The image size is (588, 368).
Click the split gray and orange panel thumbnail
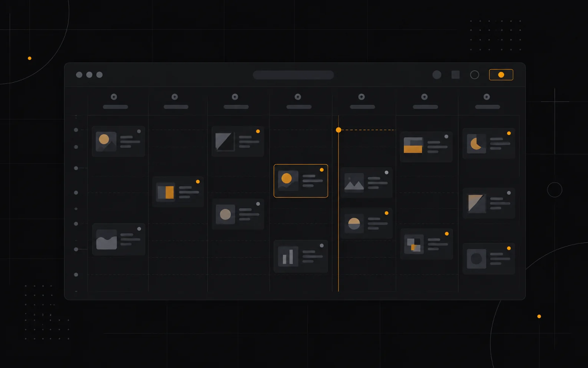(165, 192)
